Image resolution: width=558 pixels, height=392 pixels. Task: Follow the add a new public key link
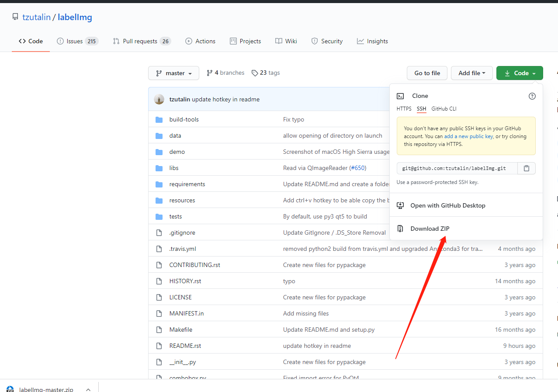468,136
